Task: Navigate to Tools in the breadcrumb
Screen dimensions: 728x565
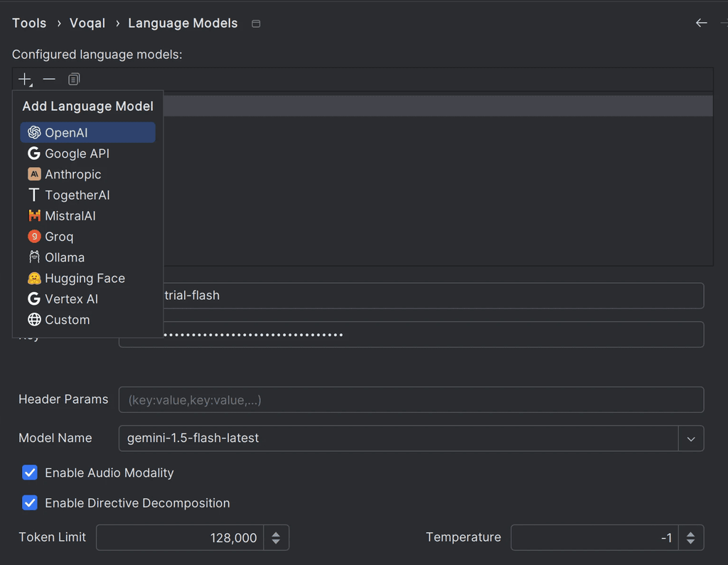Action: (x=28, y=23)
